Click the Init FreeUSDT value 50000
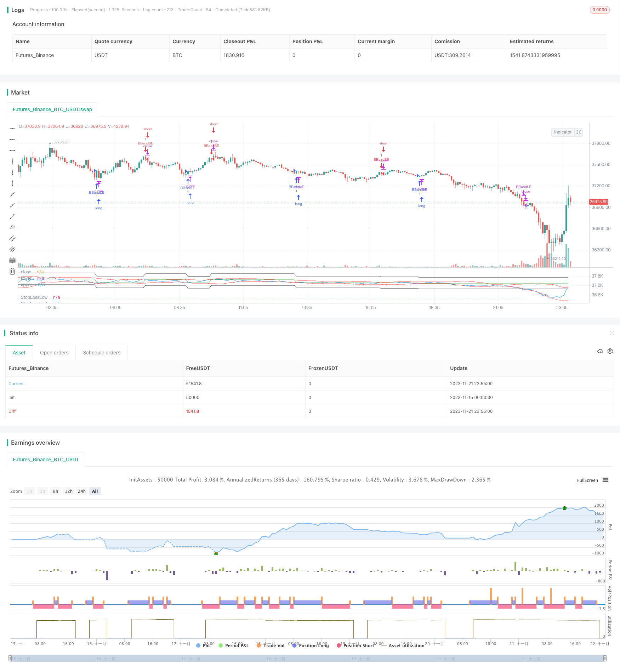Screen dimensions: 620x672 click(x=193, y=398)
